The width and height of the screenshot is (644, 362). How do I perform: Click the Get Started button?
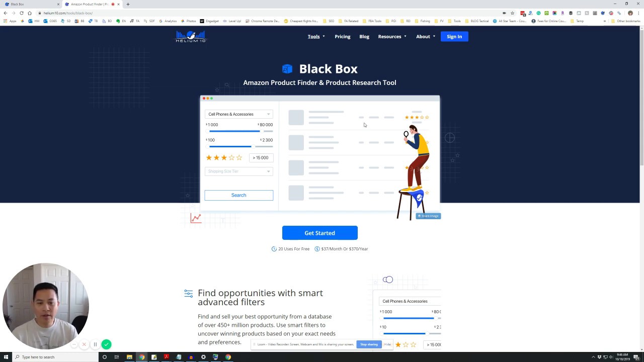pos(319,233)
